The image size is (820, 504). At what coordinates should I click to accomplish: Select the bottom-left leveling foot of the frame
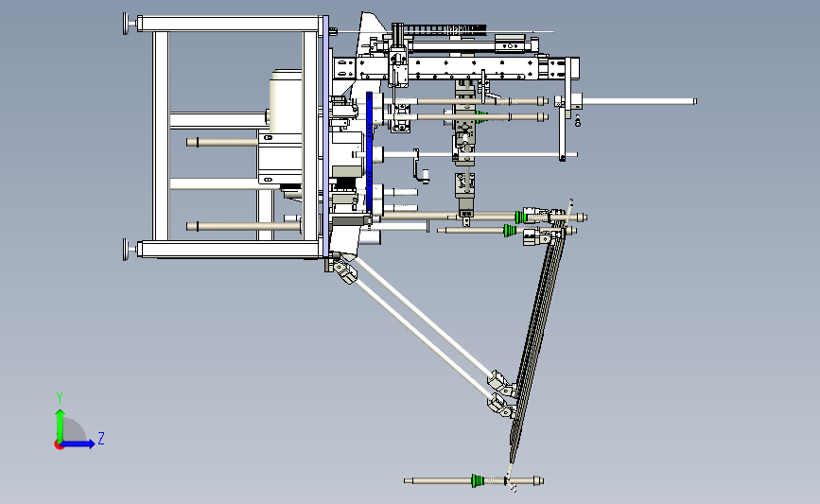point(127,249)
